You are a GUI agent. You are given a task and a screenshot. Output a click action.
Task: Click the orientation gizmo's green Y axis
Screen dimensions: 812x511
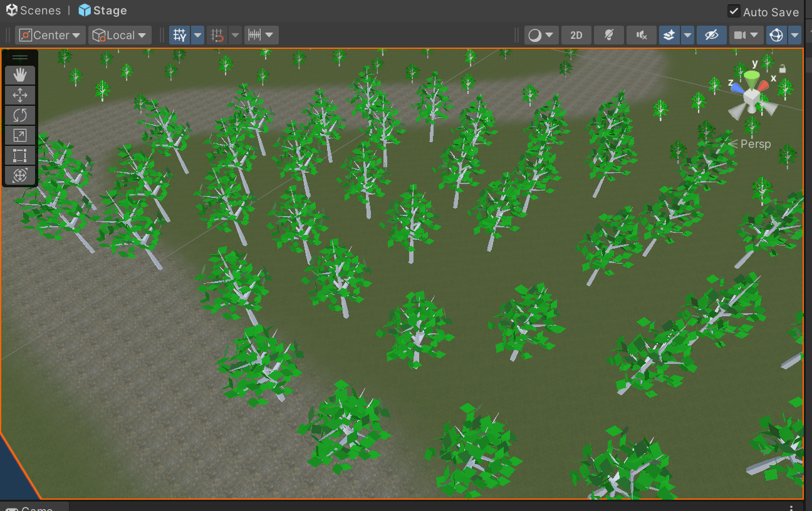point(752,76)
